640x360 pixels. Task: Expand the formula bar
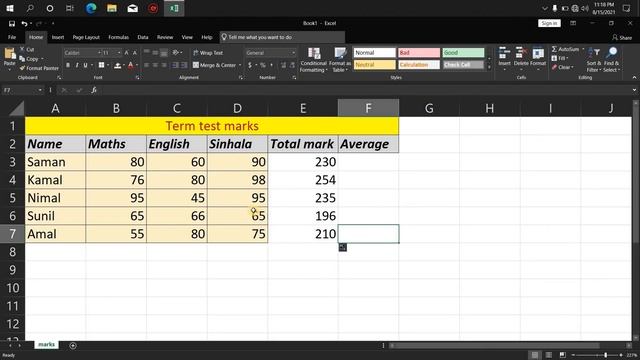634,90
